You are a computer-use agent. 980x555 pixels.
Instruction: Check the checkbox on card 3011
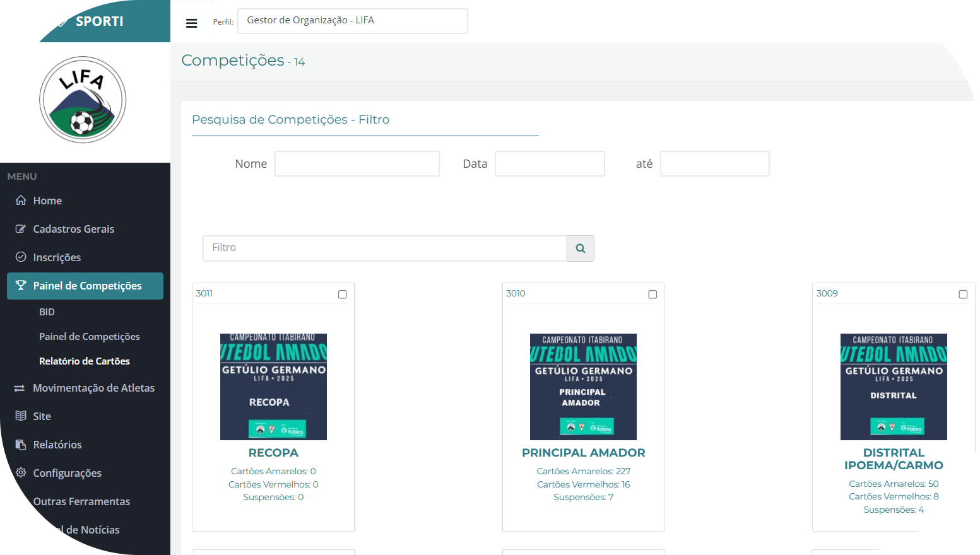343,295
